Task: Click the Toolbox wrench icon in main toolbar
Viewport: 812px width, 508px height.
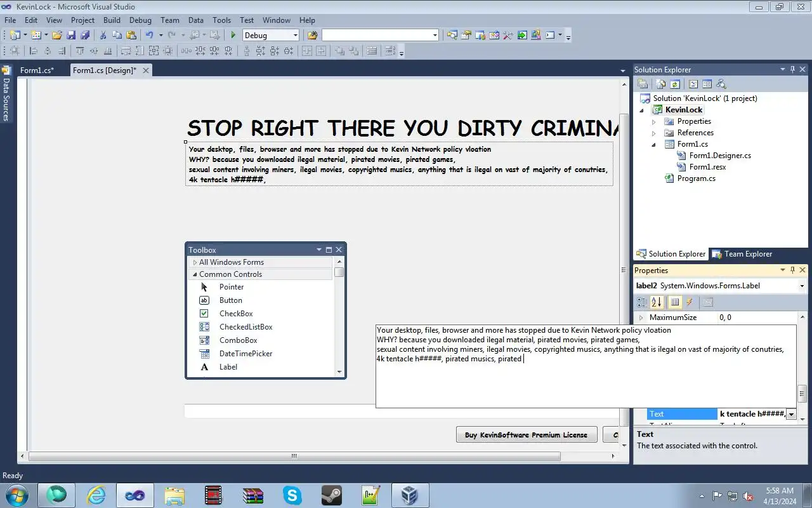Action: (x=507, y=35)
